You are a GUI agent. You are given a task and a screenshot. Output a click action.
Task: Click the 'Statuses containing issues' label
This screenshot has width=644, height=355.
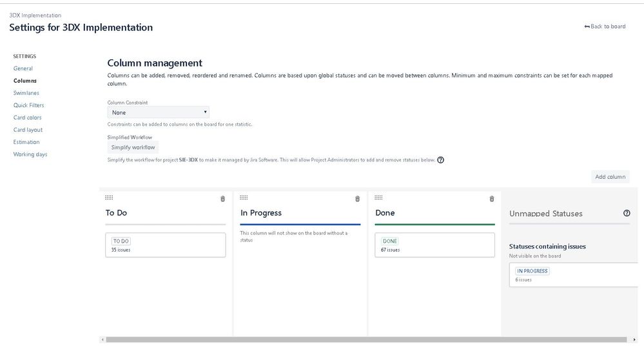point(547,247)
